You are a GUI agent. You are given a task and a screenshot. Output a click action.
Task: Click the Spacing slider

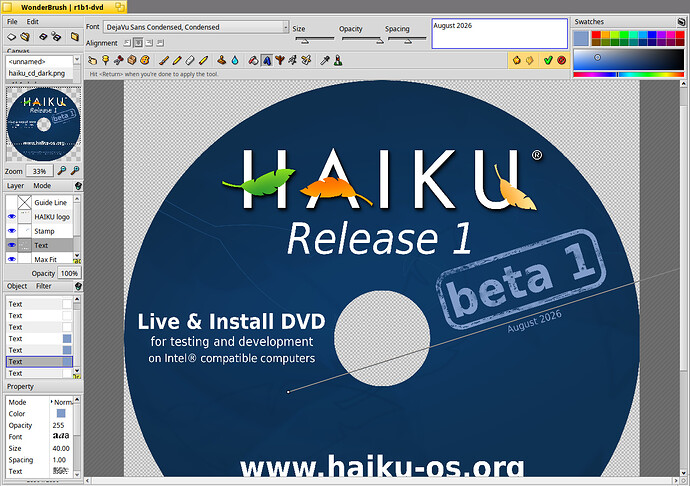click(407, 40)
